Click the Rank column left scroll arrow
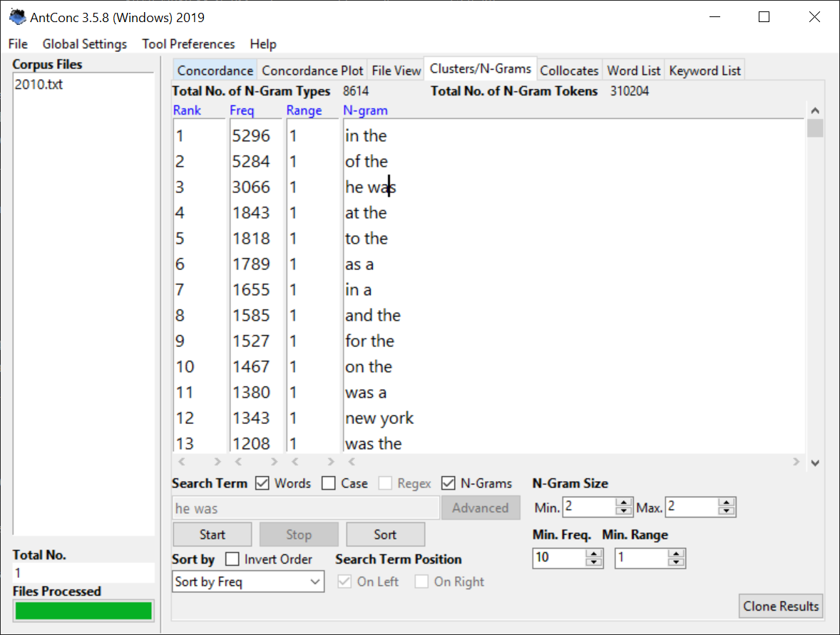The height and width of the screenshot is (635, 840). point(182,462)
